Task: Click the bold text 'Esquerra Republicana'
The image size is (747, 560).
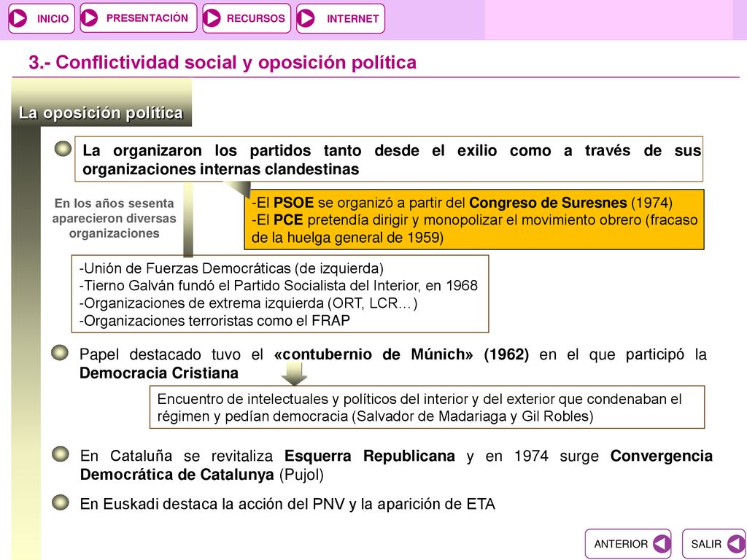Action: click(370, 456)
